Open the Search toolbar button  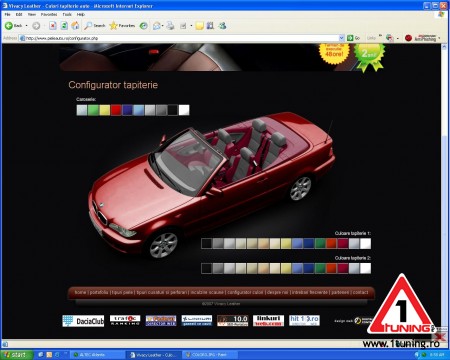[x=95, y=26]
